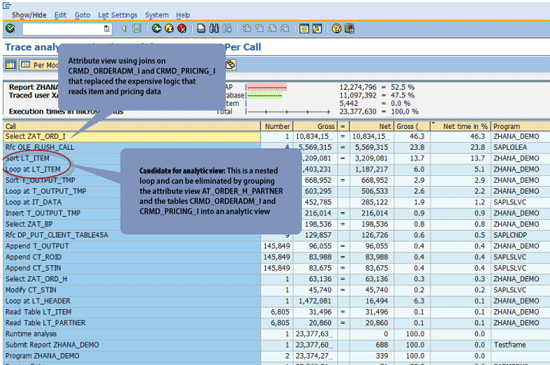Open the System menu

pyautogui.click(x=157, y=15)
